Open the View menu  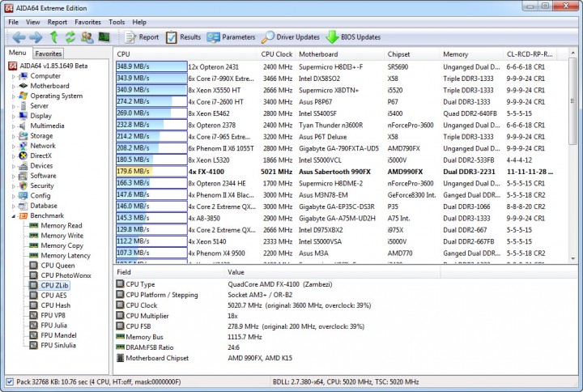pyautogui.click(x=32, y=23)
